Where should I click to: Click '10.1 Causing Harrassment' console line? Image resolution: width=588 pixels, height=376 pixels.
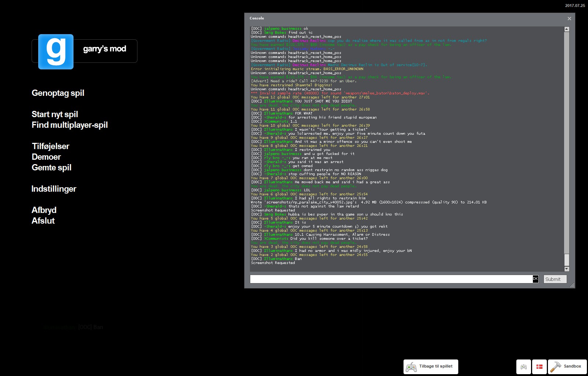point(320,235)
